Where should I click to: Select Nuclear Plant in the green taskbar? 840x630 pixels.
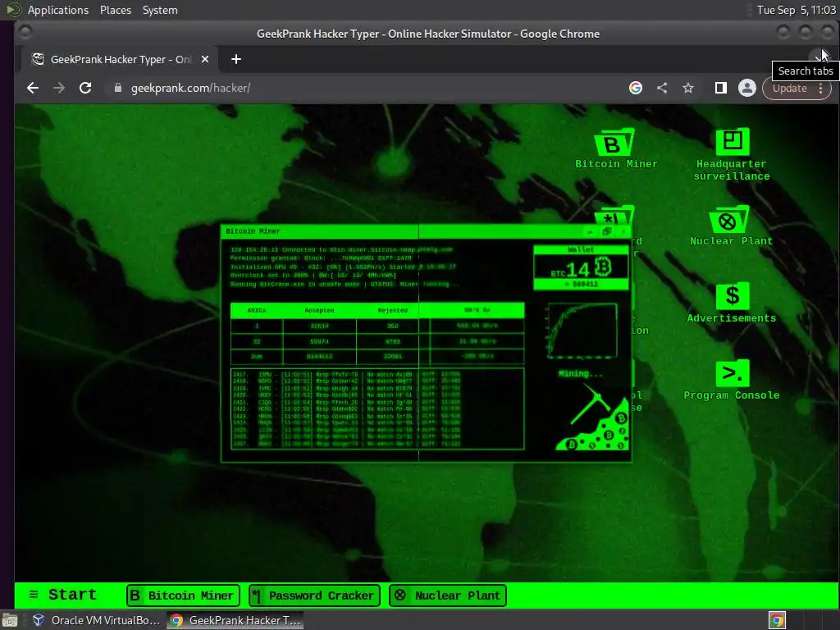(448, 596)
